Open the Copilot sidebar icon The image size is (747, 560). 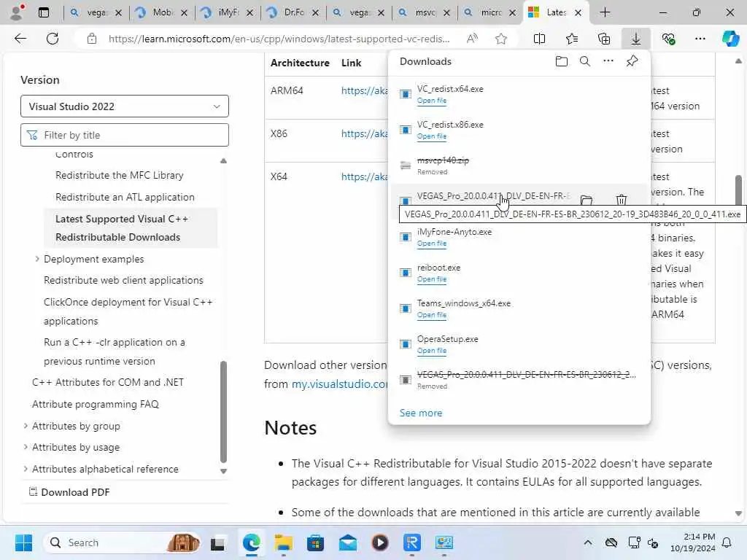729,39
